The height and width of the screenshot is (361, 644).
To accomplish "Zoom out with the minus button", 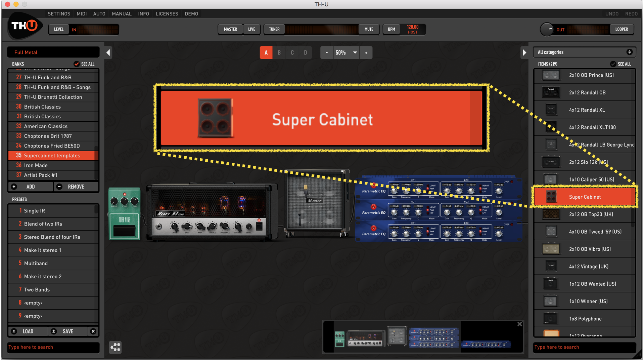I will [x=326, y=53].
